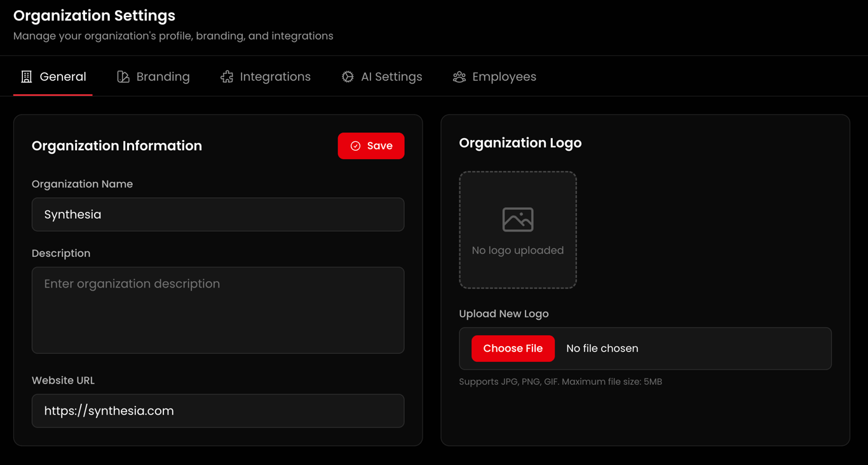Click the building icon on General tab
The height and width of the screenshot is (465, 868).
[26, 77]
